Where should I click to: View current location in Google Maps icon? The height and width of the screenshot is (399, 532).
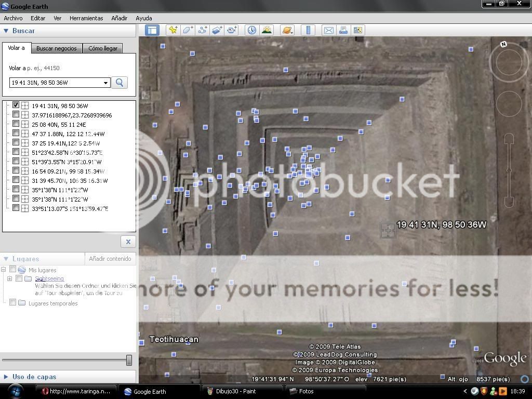pyautogui.click(x=357, y=30)
